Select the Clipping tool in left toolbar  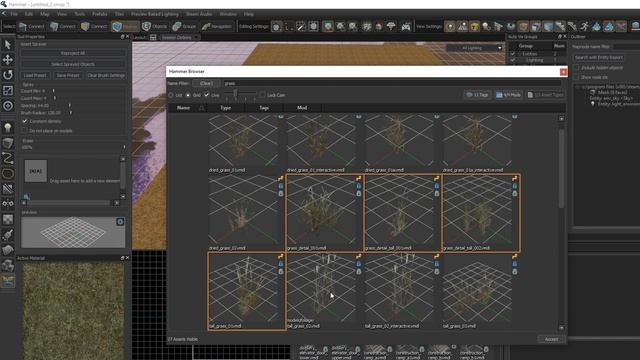click(x=8, y=189)
